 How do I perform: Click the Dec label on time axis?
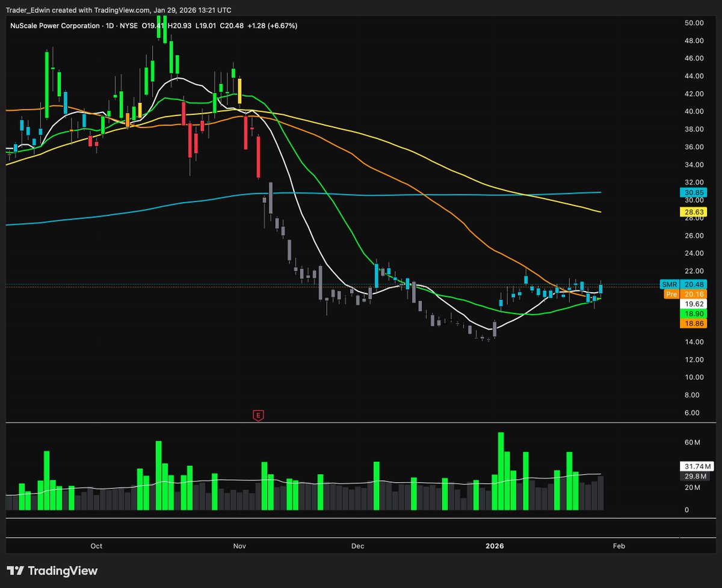(x=358, y=546)
